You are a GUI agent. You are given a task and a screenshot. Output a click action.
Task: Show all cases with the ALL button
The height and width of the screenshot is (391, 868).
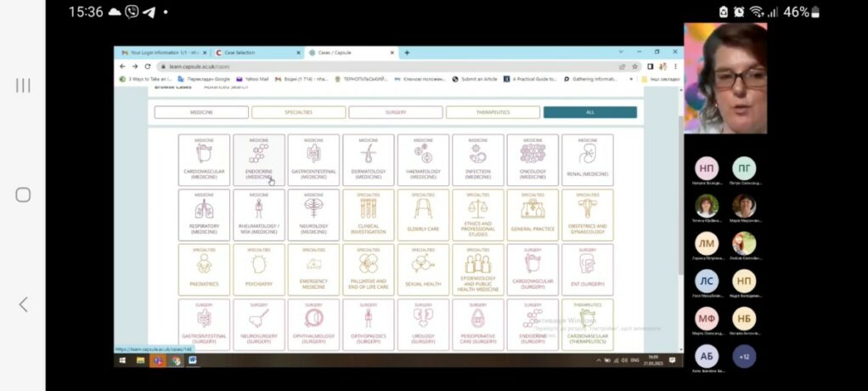[x=589, y=112]
